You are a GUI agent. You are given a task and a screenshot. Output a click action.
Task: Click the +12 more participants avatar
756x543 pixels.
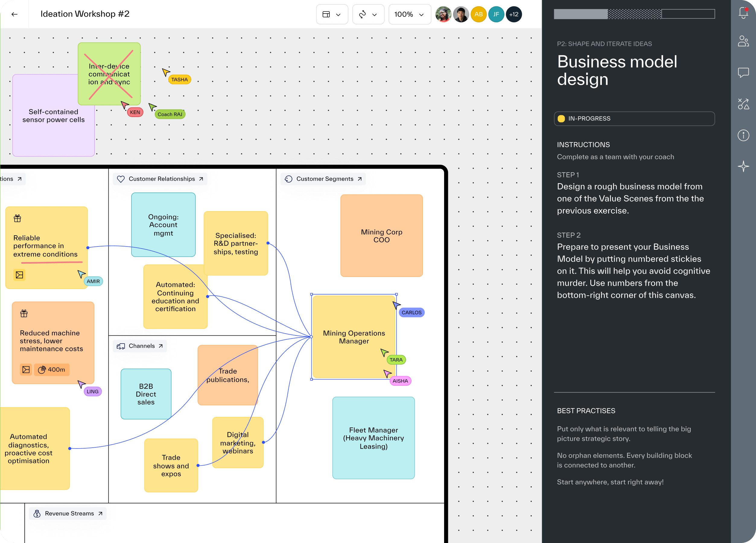[513, 14]
